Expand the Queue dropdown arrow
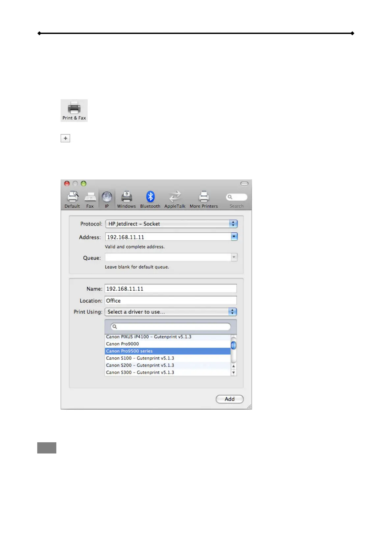Image resolution: width=392 pixels, height=555 pixels. coord(234,257)
